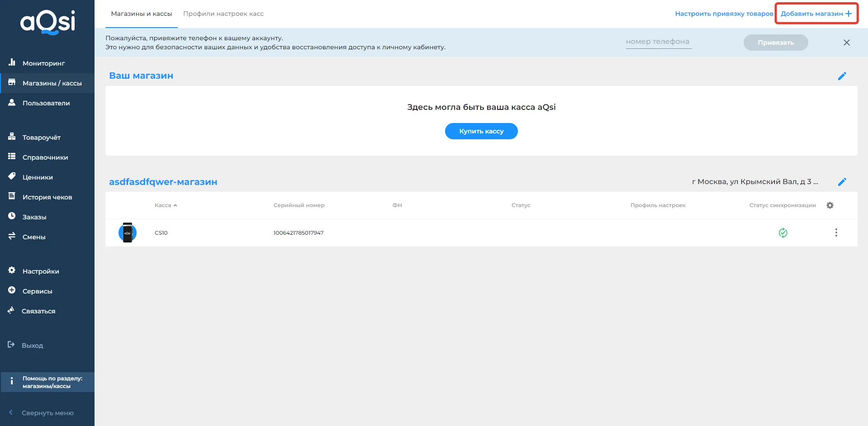Click the green sync status icon
The image size is (868, 426).
[x=783, y=233]
